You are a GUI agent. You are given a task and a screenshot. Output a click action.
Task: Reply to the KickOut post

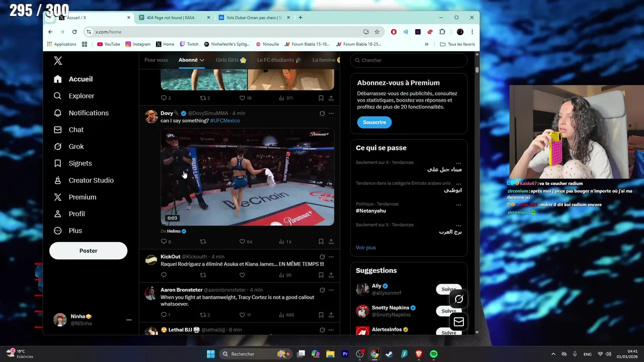click(x=164, y=275)
